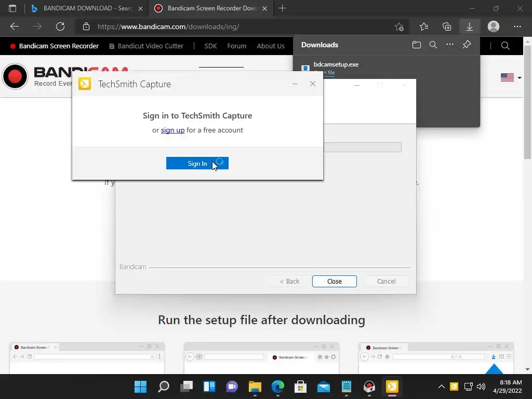This screenshot has width=532, height=399.
Task: Open Mail app from taskbar
Action: point(323,387)
